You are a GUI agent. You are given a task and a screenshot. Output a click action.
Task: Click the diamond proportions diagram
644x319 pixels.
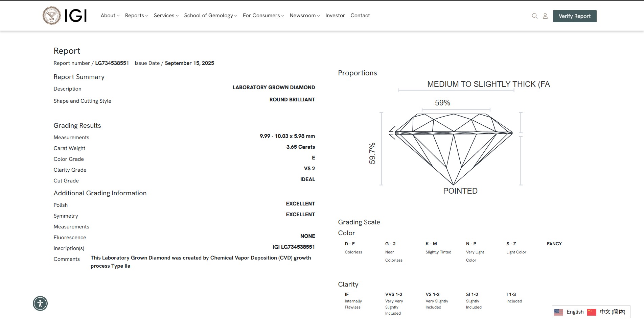(453, 149)
